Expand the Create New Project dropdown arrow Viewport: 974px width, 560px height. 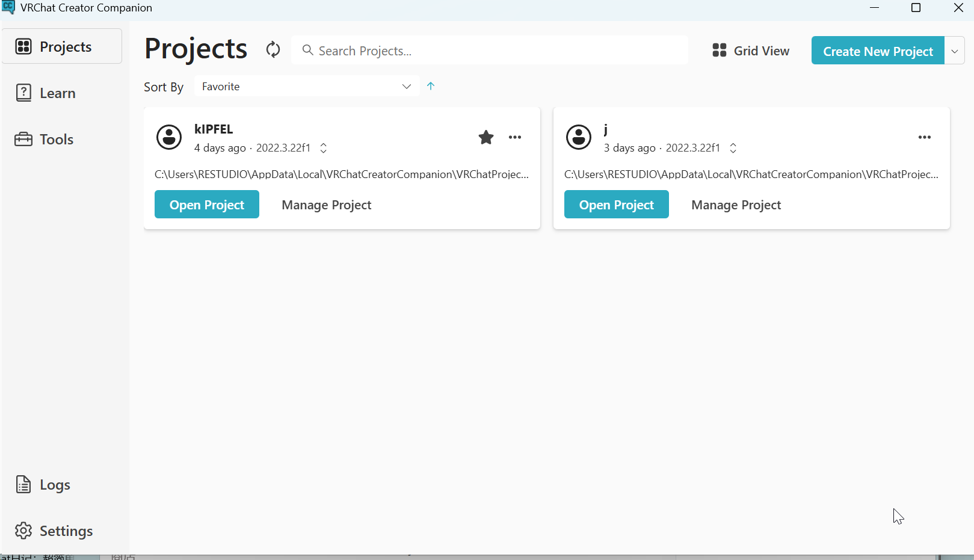954,51
